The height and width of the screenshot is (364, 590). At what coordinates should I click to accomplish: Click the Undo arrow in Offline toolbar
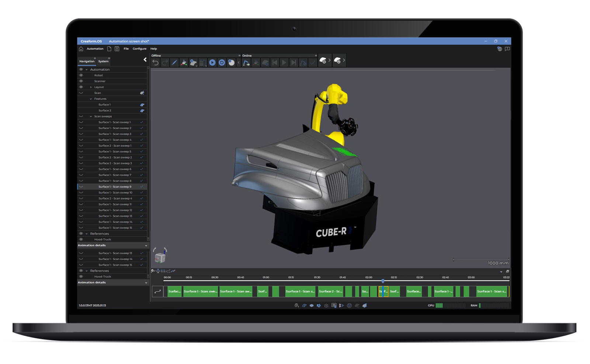(156, 63)
